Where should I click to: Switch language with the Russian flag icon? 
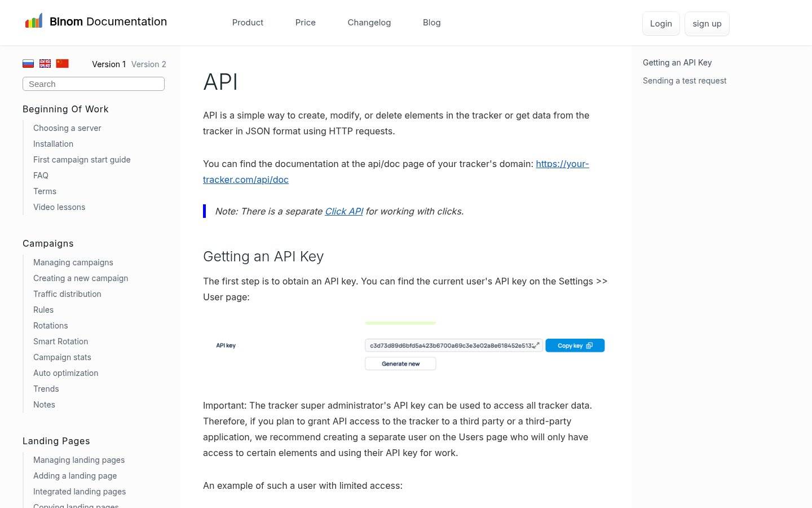(28, 64)
